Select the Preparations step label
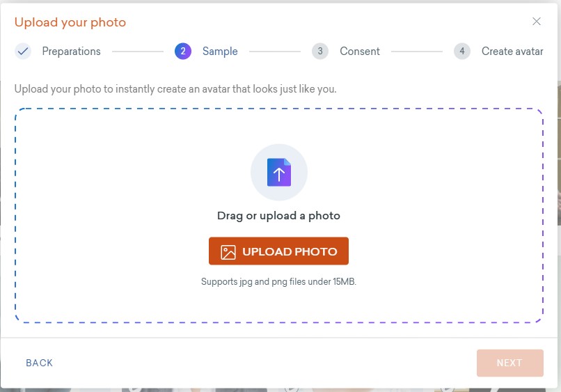 point(71,52)
